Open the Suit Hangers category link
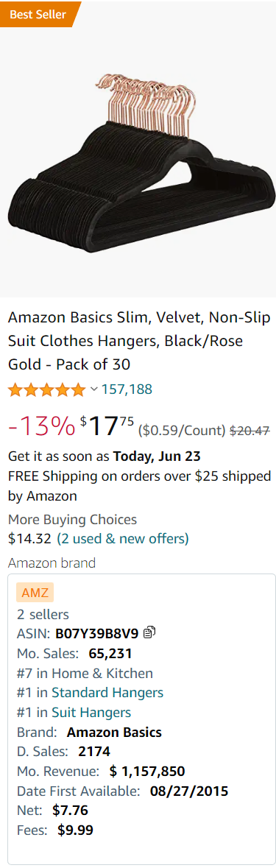Viewport: 276px width, 868px height. coord(91,712)
